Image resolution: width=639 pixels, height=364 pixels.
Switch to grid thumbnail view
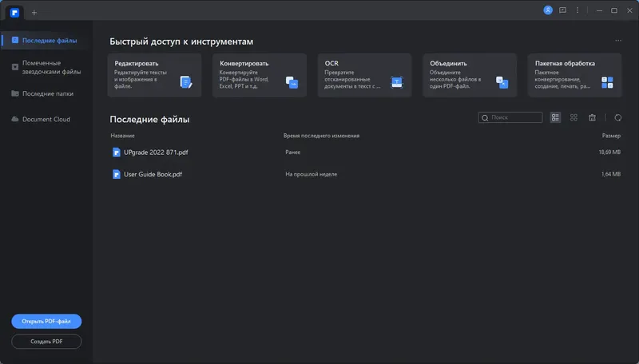coord(574,117)
